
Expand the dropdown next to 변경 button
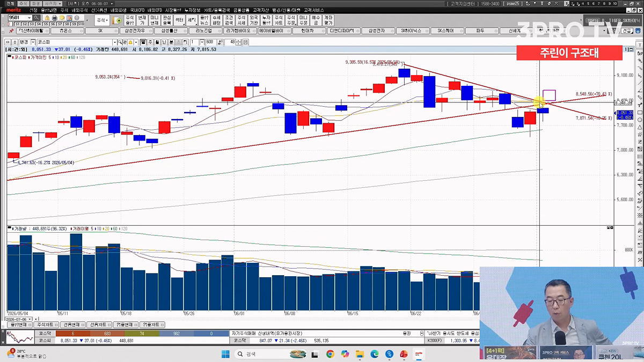tap(33, 42)
